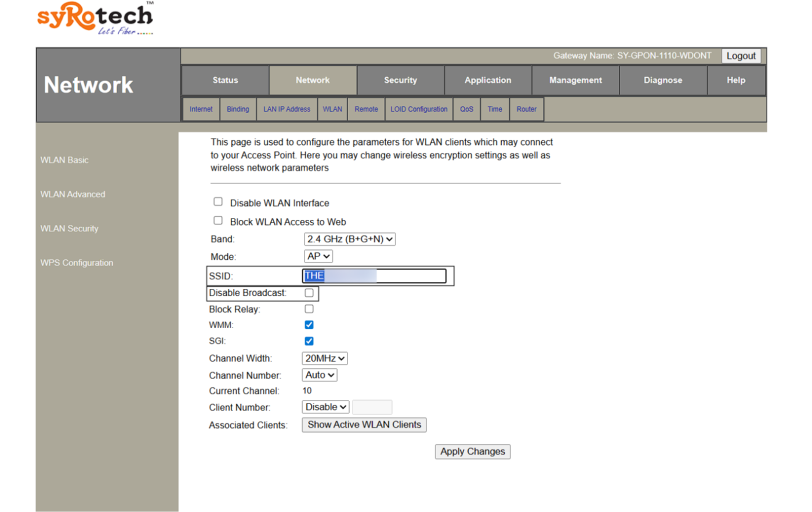
Task: Switch to the QoS settings page
Action: point(466,109)
